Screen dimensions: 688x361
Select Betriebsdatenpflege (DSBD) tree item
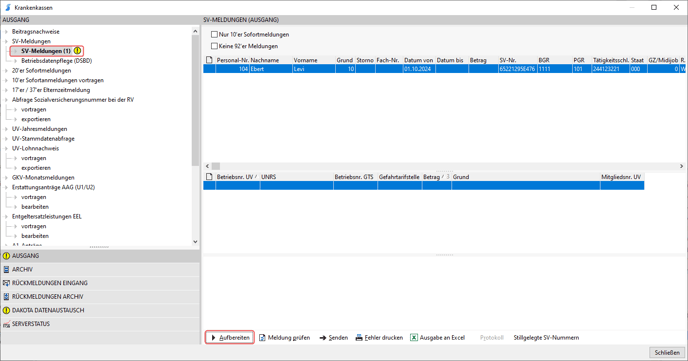coord(57,61)
